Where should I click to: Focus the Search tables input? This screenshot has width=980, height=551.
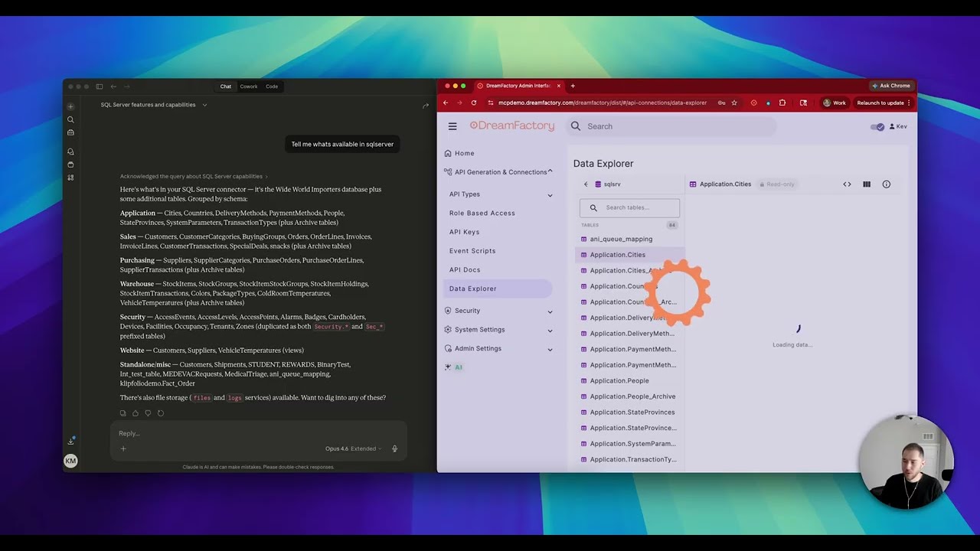[x=629, y=207]
